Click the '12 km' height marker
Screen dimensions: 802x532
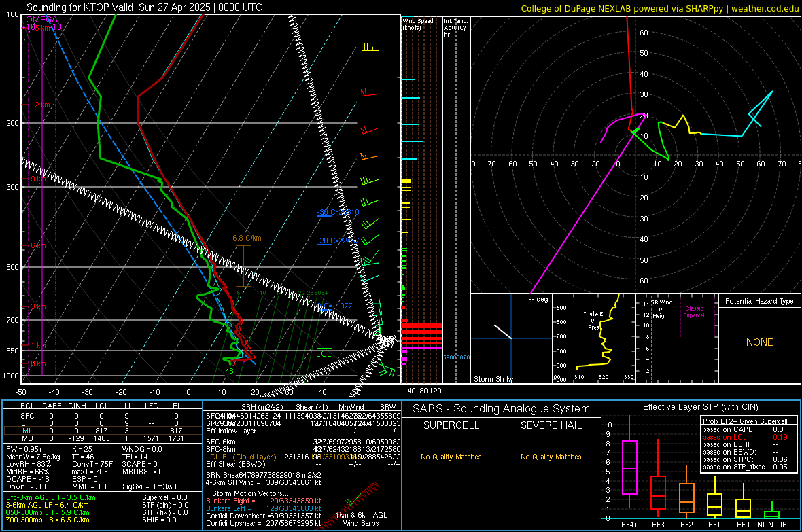(x=40, y=105)
